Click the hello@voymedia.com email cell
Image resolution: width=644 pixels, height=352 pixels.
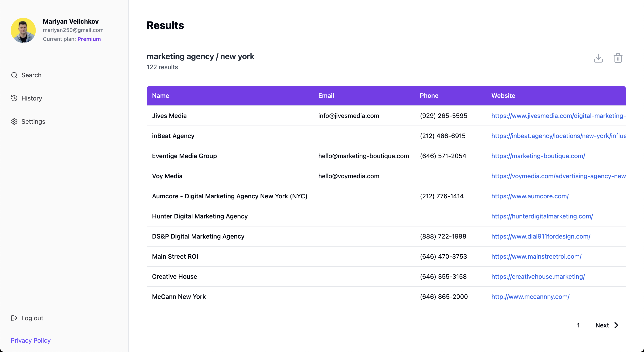point(349,176)
